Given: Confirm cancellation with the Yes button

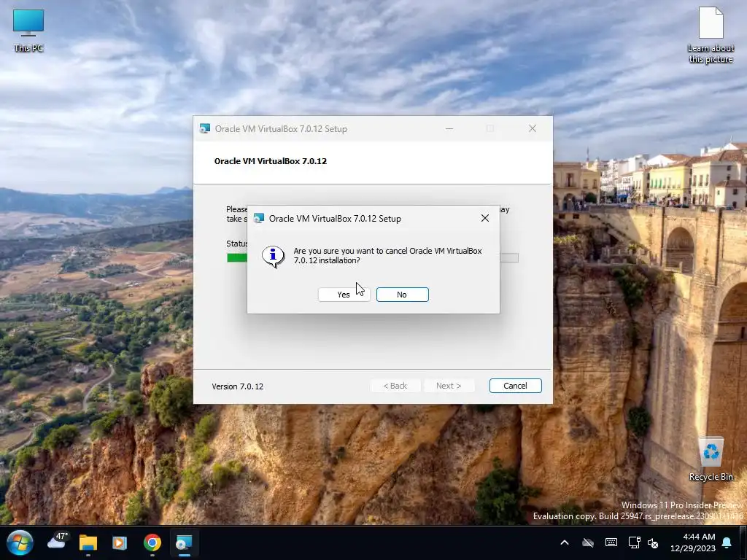Looking at the screenshot, I should (344, 295).
